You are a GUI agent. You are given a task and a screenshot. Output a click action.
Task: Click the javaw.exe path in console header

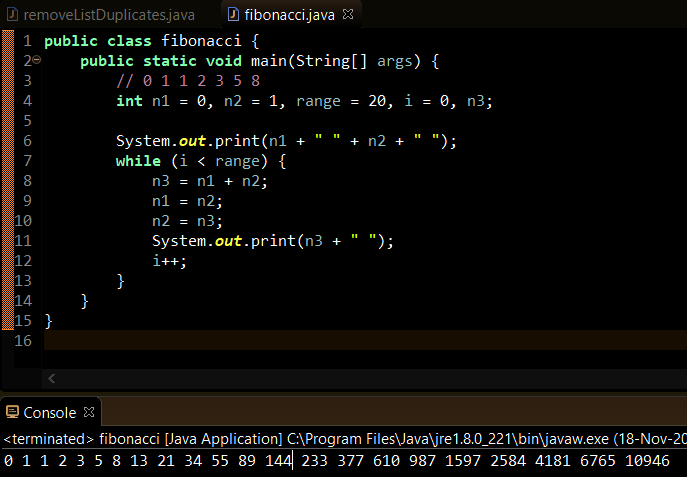(x=448, y=439)
